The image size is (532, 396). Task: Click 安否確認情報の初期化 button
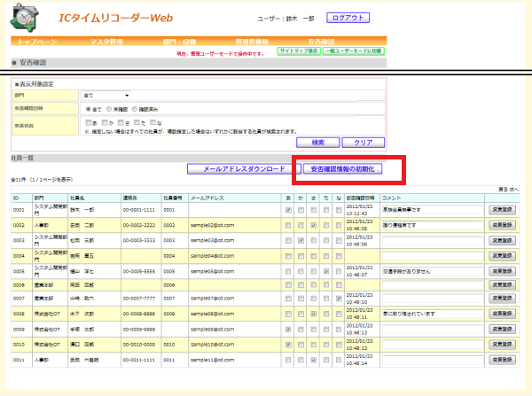(342, 169)
